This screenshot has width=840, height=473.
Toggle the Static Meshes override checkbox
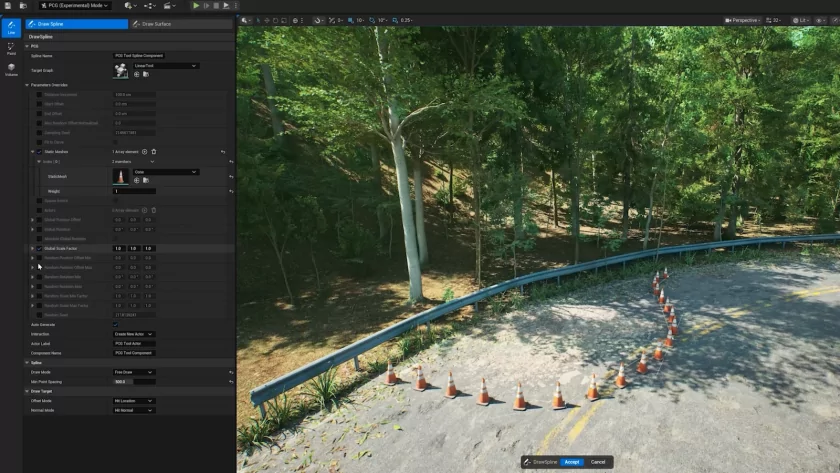click(x=38, y=152)
